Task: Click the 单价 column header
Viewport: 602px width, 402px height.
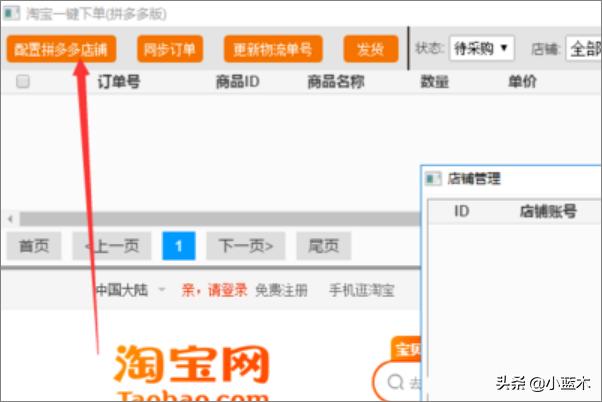Action: pyautogui.click(x=522, y=81)
